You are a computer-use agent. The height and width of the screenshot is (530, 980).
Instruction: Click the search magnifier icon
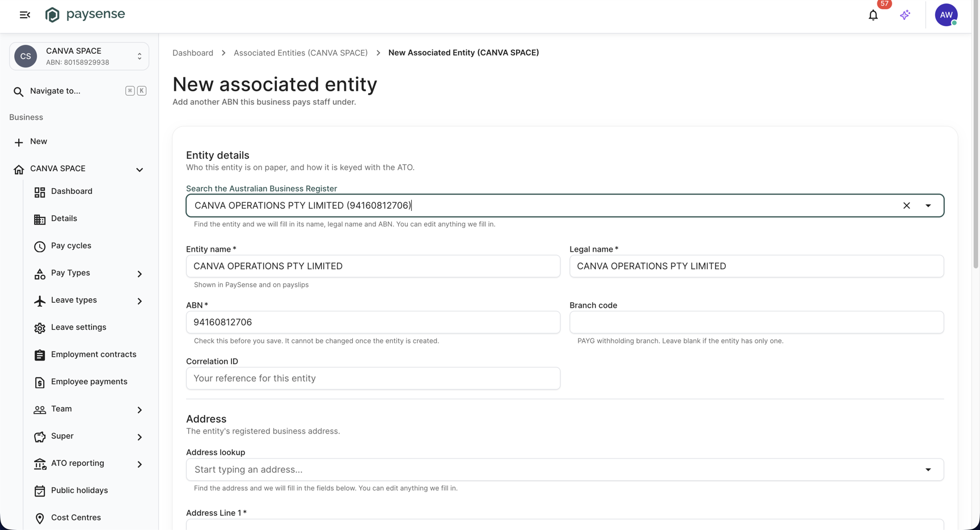click(19, 91)
